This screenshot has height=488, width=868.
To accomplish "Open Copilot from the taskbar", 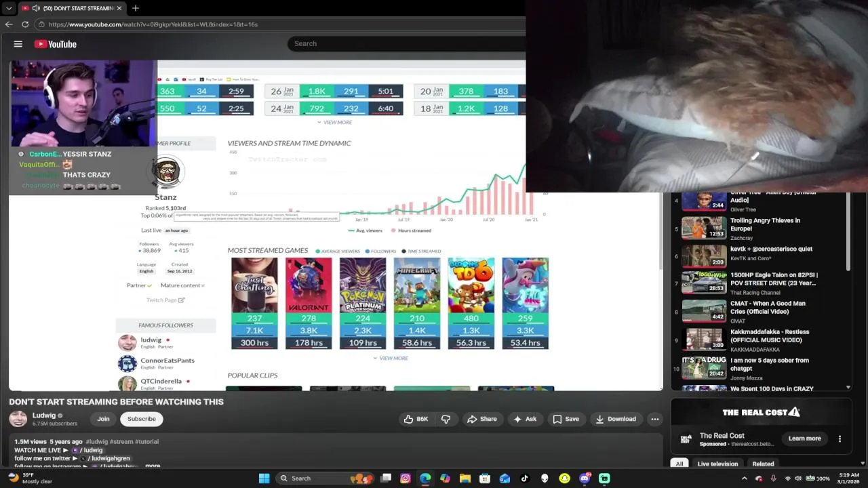I will (445, 479).
